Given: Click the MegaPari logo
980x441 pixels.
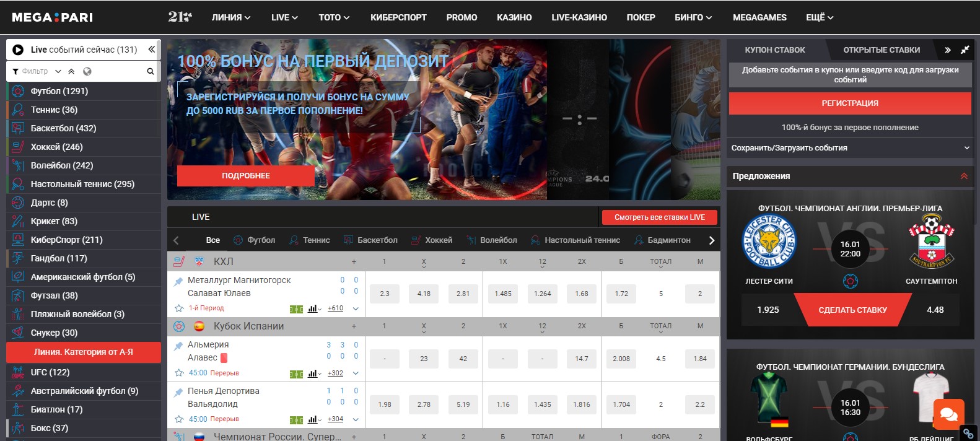Looking at the screenshot, I should tap(53, 17).
